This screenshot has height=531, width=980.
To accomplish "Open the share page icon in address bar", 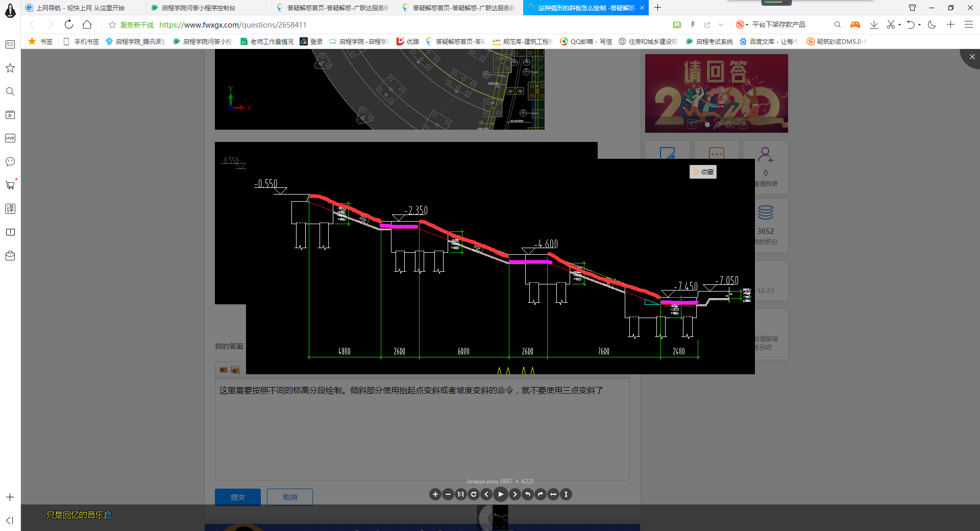I will coord(707,25).
